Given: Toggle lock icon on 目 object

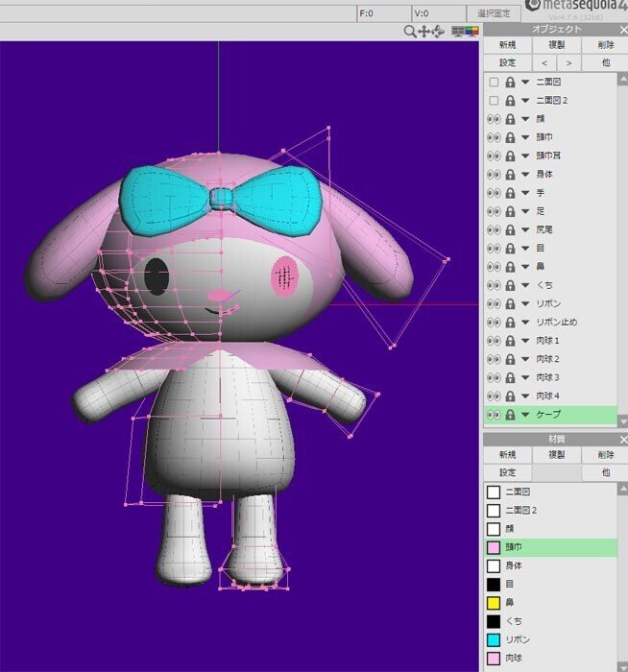Looking at the screenshot, I should click(510, 248).
